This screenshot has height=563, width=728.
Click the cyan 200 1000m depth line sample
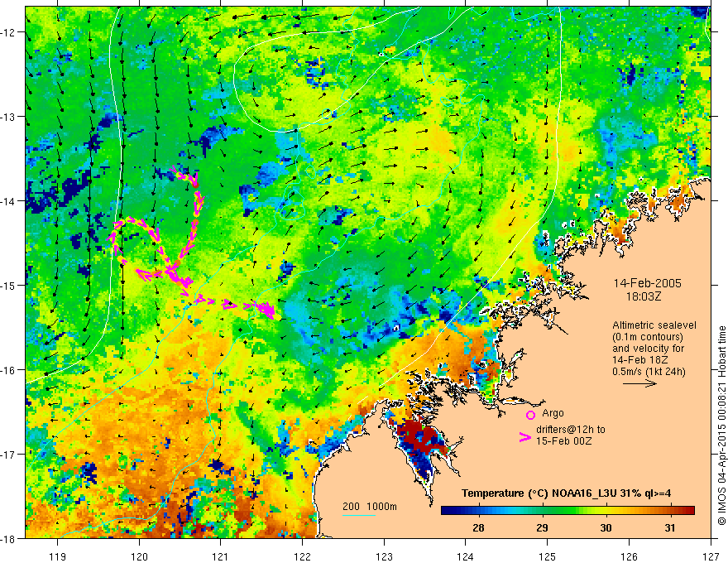coord(359,515)
